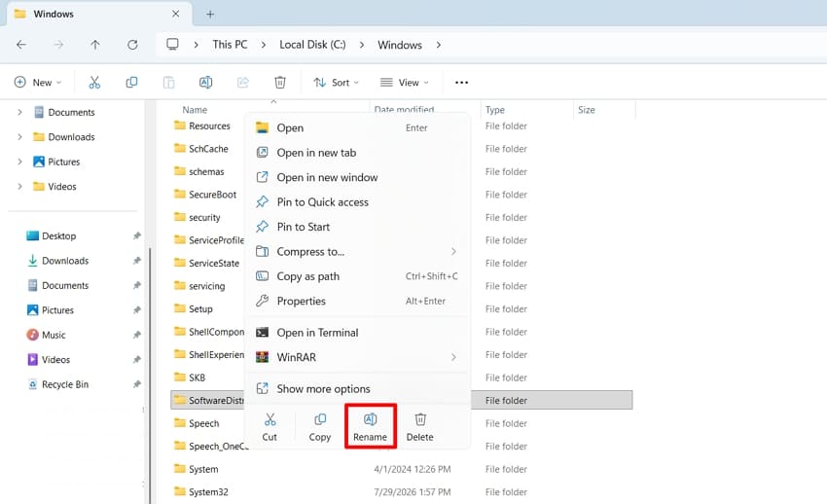Image resolution: width=827 pixels, height=504 pixels.
Task: Choose Open in new tab
Action: pos(358,153)
